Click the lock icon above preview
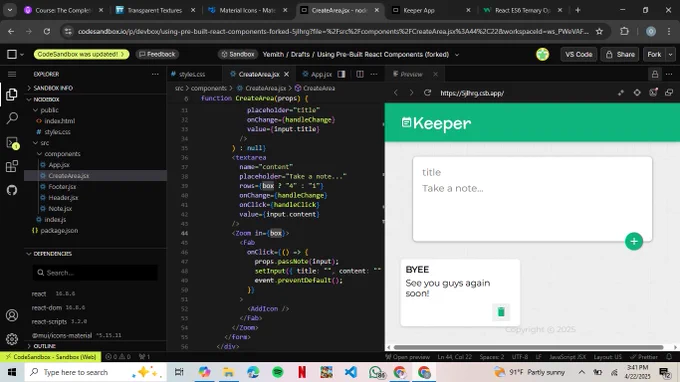Image resolution: width=680 pixels, height=382 pixels. click(x=654, y=74)
